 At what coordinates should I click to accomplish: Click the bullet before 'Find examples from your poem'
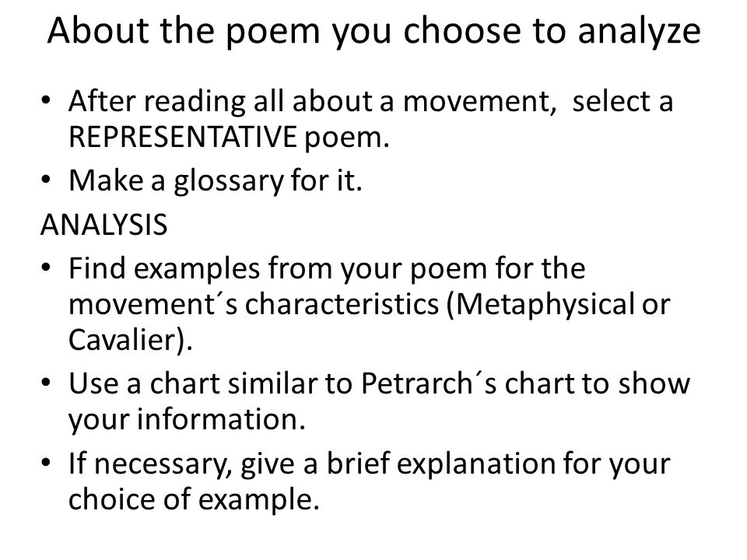[46, 268]
